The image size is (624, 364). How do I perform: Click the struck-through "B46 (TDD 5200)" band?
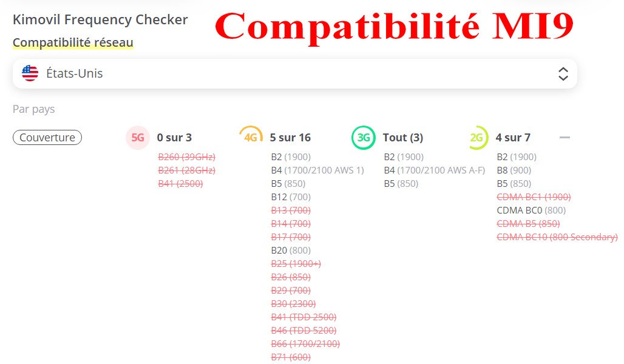[x=304, y=330]
